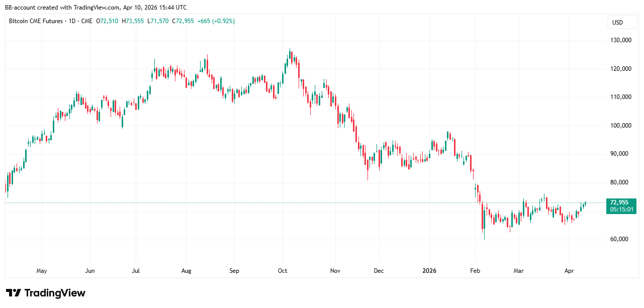Viewport: 644px width, 308px height.
Task: Click the close price value C72,955
Action: click(x=183, y=21)
